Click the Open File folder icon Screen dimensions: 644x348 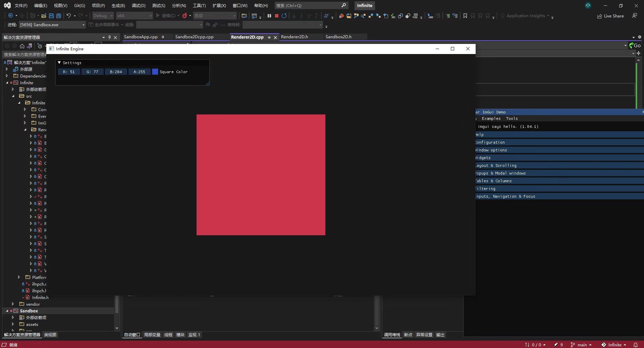tap(44, 16)
